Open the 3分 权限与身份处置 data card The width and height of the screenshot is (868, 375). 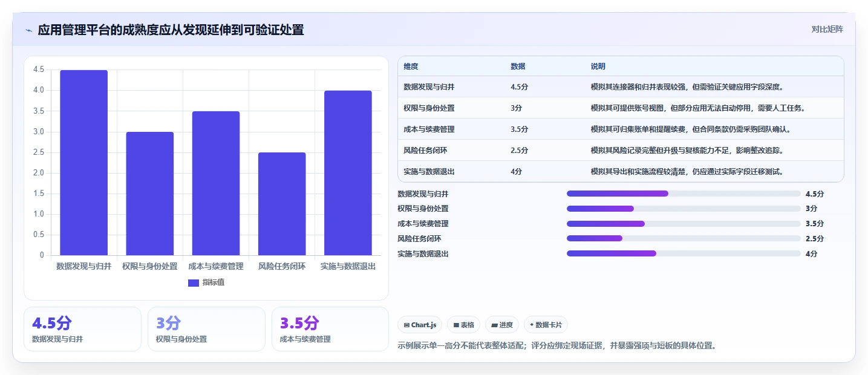[x=206, y=329]
